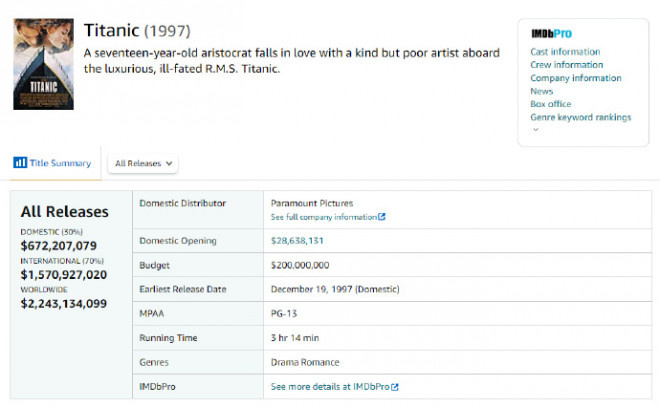Click the See full company information link
660x407 pixels.
(323, 217)
